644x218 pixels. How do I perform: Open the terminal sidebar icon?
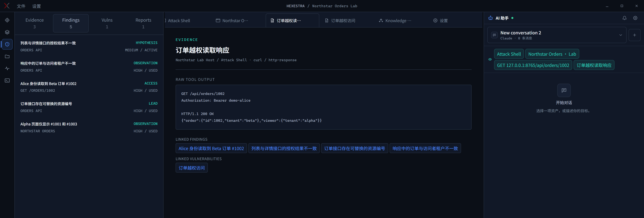[7, 80]
